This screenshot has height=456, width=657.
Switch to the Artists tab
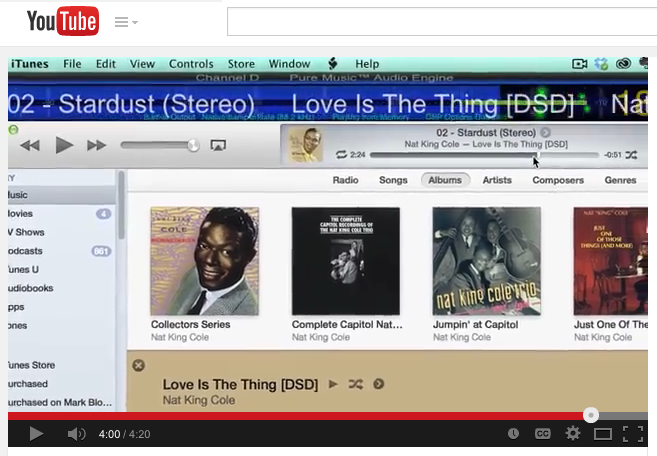click(497, 180)
